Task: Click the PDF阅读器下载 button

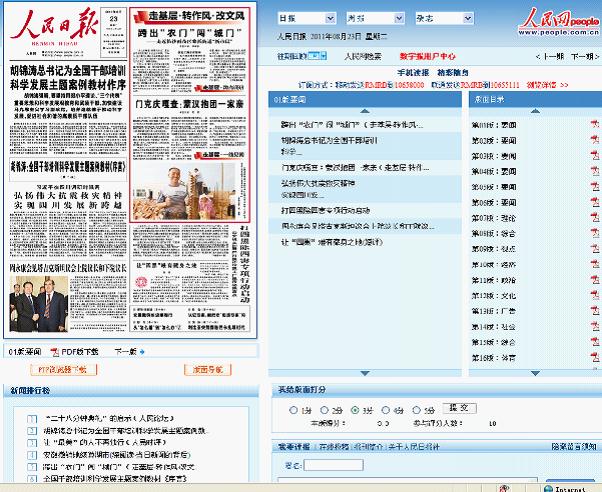Action: point(63,370)
